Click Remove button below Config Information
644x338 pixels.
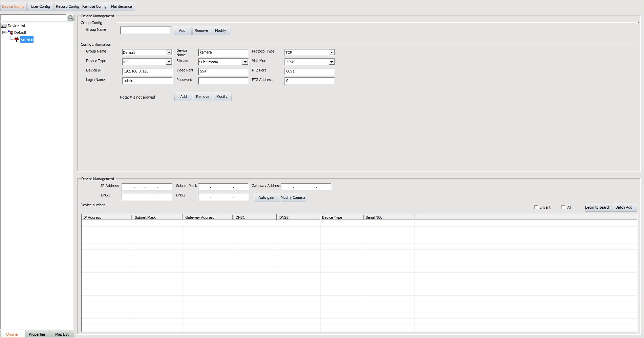coord(203,97)
